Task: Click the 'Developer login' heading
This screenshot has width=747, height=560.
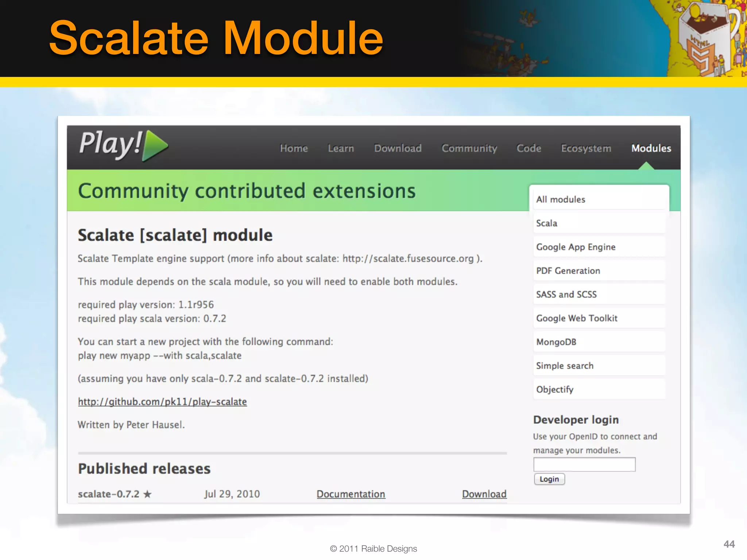Action: pyautogui.click(x=576, y=420)
